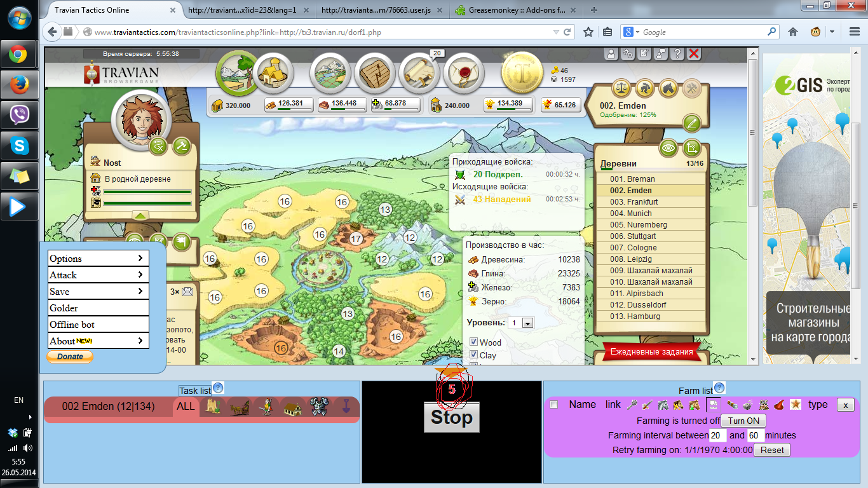Select the Golder menu entry
This screenshot has height=488, width=868.
(98, 308)
